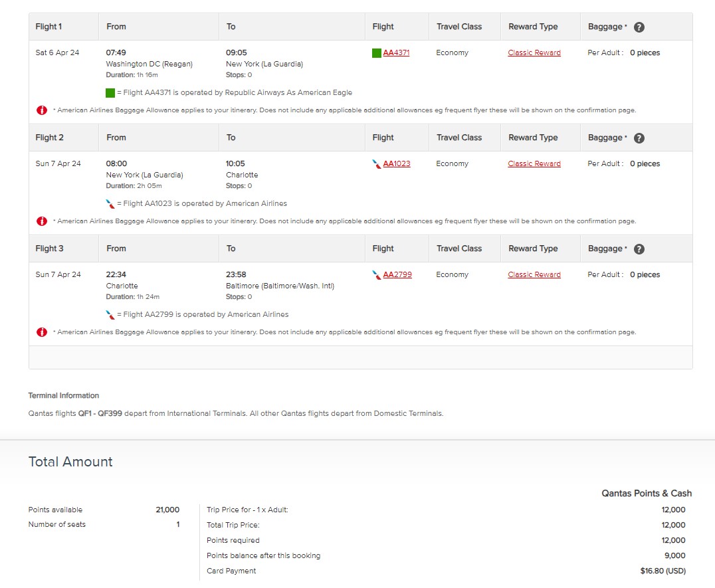Select the 'Duration: 1h 24m' text

pyautogui.click(x=133, y=297)
